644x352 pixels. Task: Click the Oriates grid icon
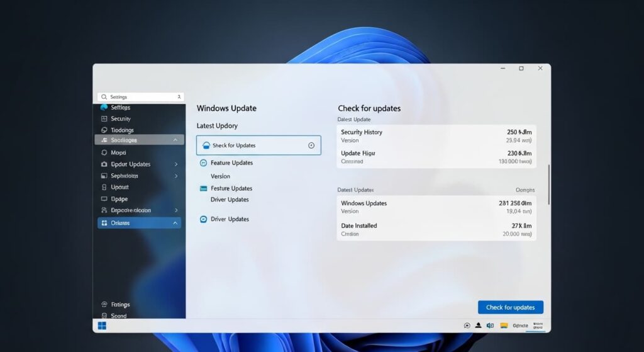104,223
